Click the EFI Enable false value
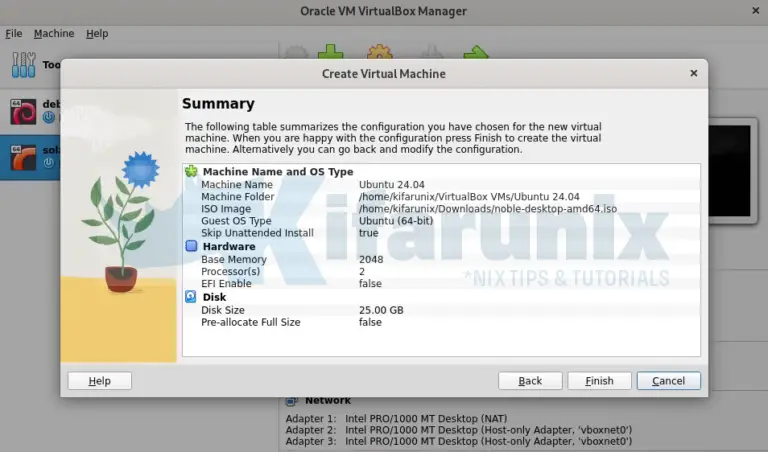 (x=370, y=284)
